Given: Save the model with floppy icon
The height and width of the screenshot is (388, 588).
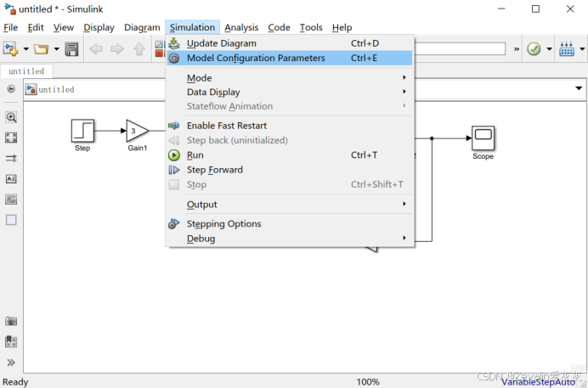Looking at the screenshot, I should point(71,49).
